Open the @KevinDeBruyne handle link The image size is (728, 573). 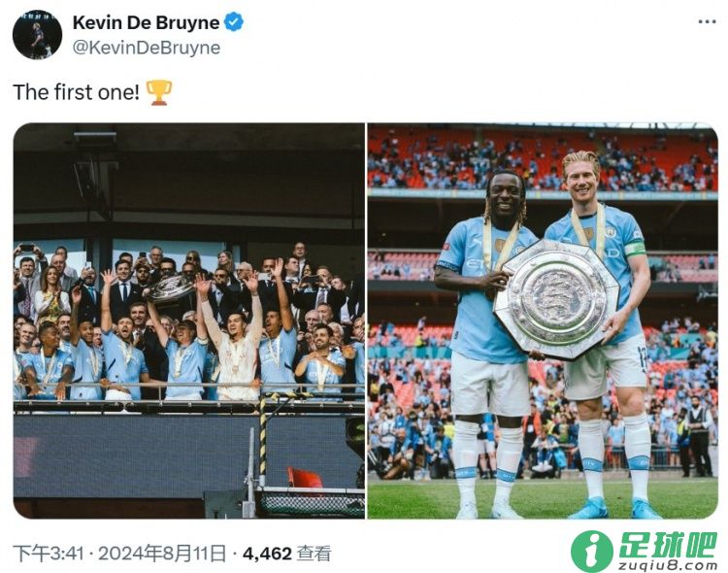pyautogui.click(x=147, y=48)
